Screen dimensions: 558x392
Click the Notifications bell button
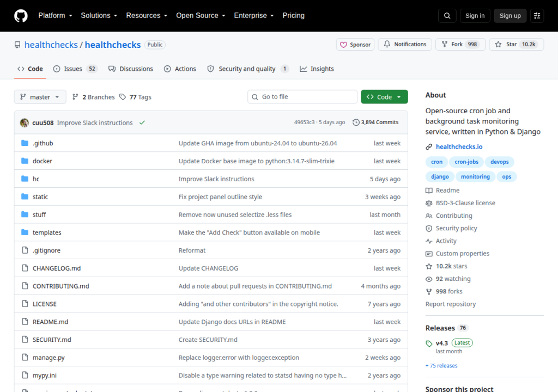pyautogui.click(x=405, y=45)
